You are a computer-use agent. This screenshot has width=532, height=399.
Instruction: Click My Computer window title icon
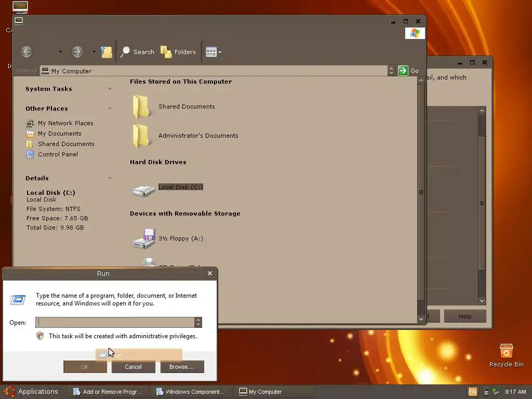pos(19,21)
